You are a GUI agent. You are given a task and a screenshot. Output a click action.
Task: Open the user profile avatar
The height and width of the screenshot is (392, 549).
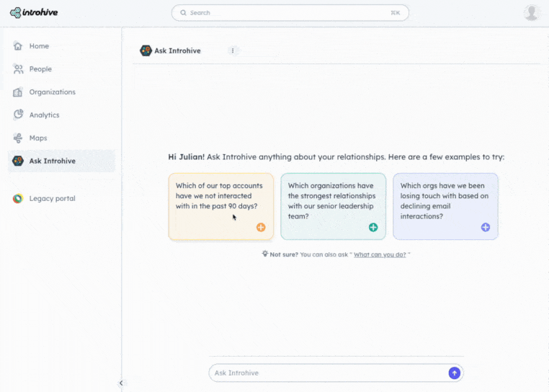point(532,13)
